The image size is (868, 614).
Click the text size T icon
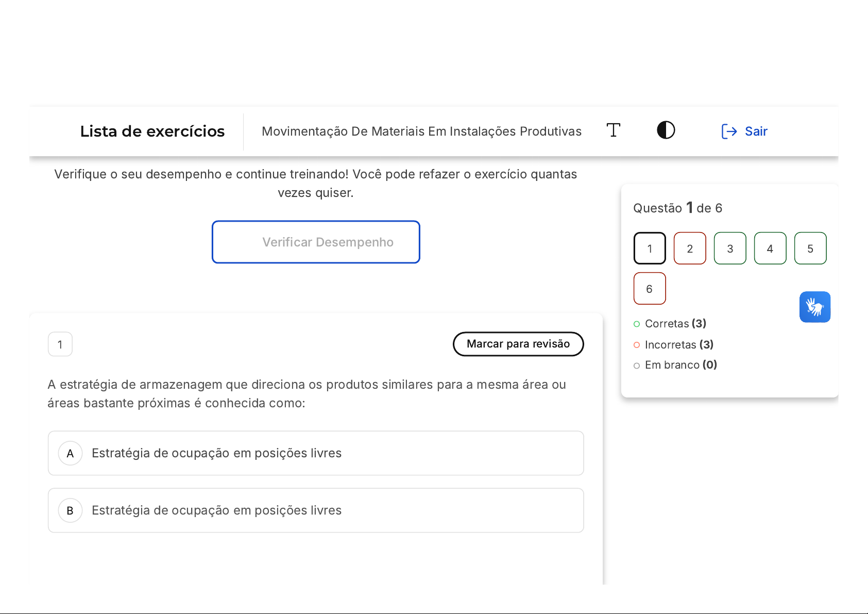pos(613,130)
